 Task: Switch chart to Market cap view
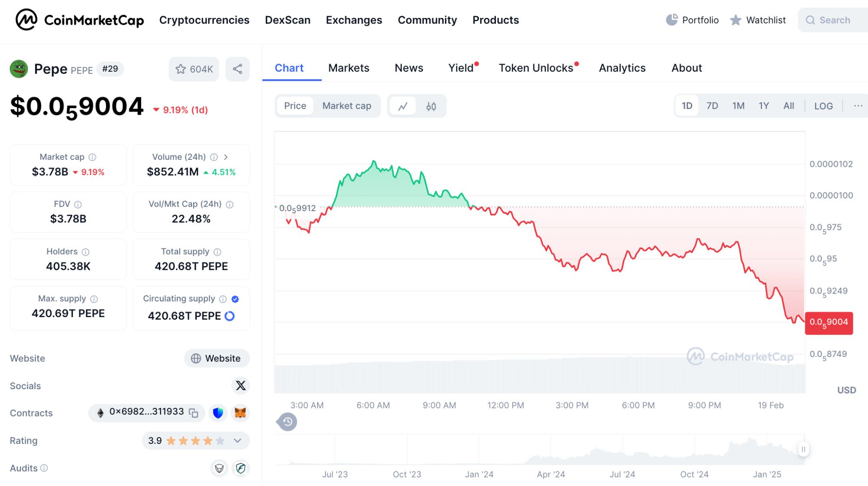click(x=347, y=106)
